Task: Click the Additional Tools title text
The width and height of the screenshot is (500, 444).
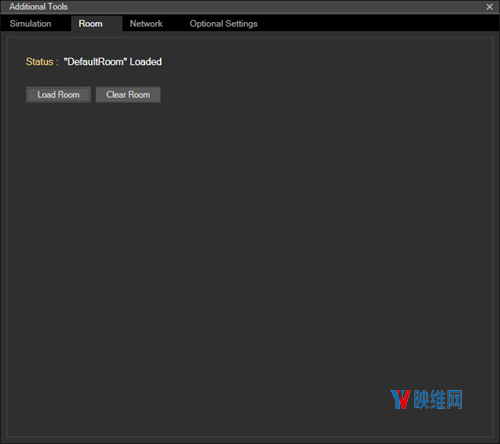Action: pyautogui.click(x=38, y=7)
